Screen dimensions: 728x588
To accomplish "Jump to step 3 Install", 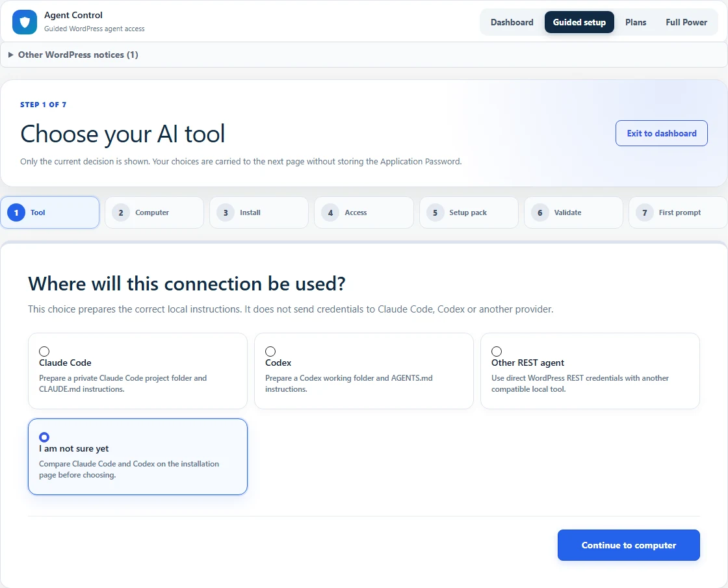I will click(x=259, y=212).
